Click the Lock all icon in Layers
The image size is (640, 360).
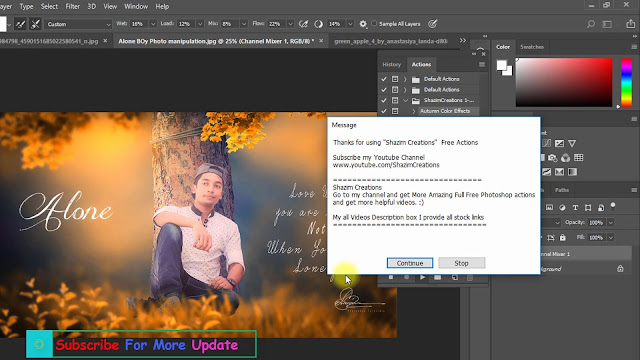(562, 237)
